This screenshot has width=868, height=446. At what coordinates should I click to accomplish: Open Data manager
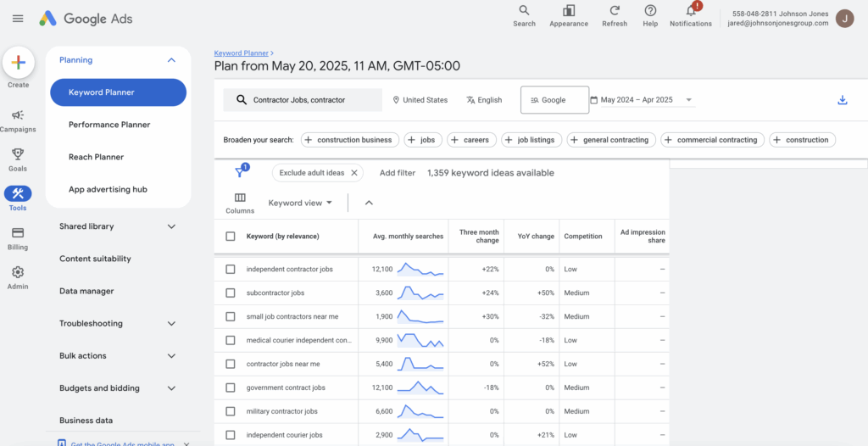[x=86, y=291]
